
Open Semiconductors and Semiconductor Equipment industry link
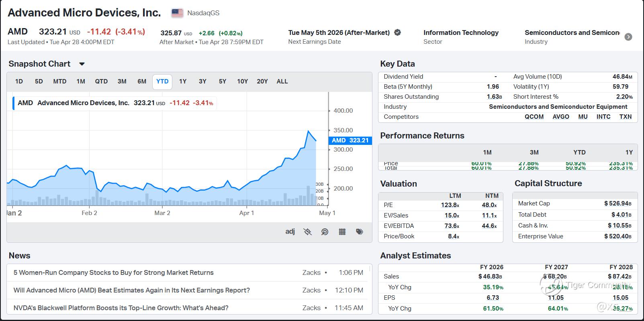tap(558, 107)
